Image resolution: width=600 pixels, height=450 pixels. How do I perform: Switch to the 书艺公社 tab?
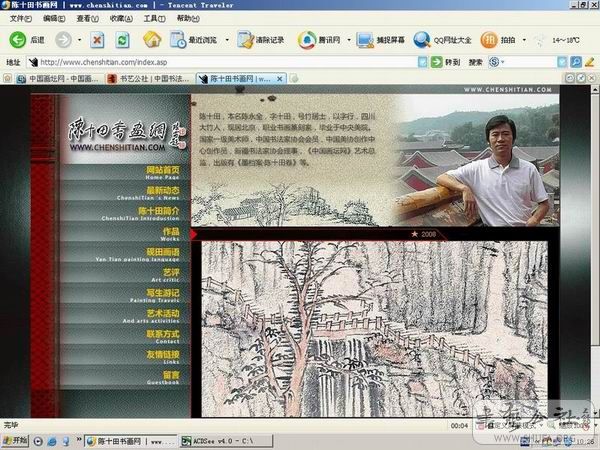pos(149,79)
